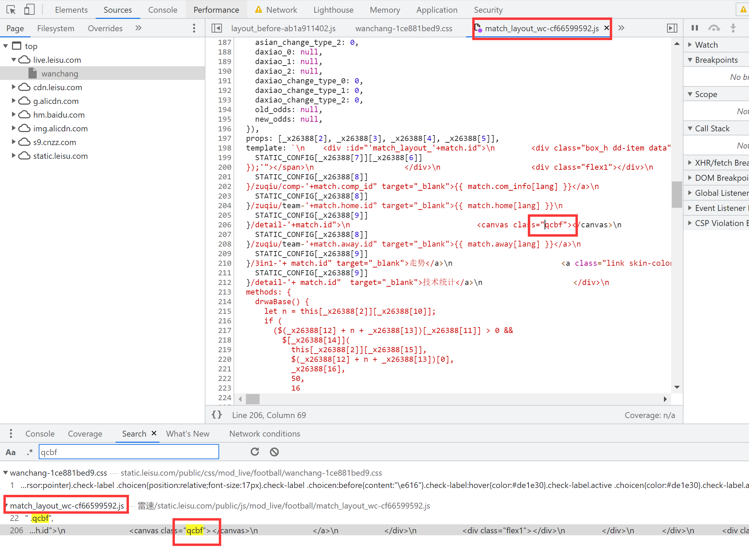
Task: Click the editor scroll up arrow
Action: click(x=677, y=44)
